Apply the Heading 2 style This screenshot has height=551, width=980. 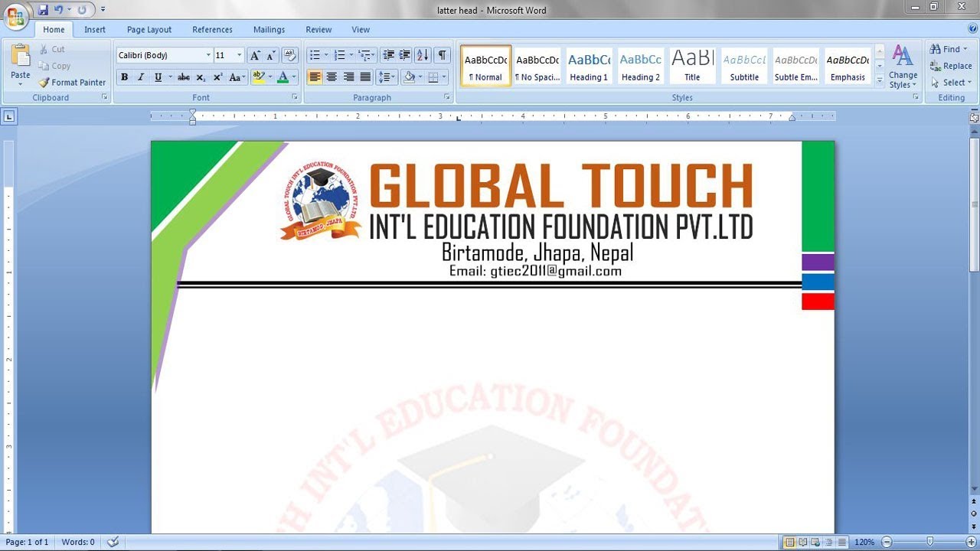coord(641,66)
